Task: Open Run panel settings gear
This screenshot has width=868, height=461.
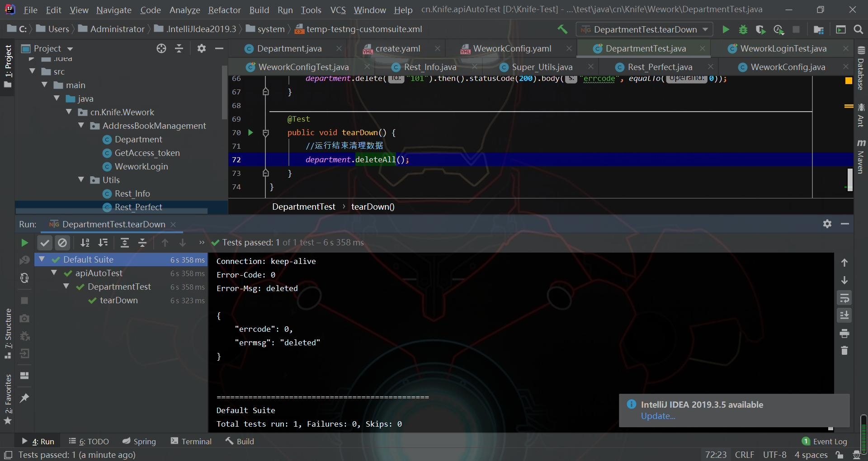Action: tap(827, 224)
